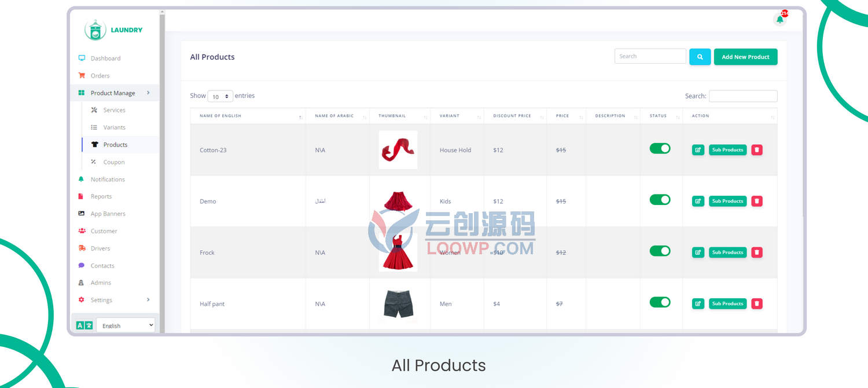The height and width of the screenshot is (388, 868).
Task: Open the English language dropdown
Action: [126, 325]
